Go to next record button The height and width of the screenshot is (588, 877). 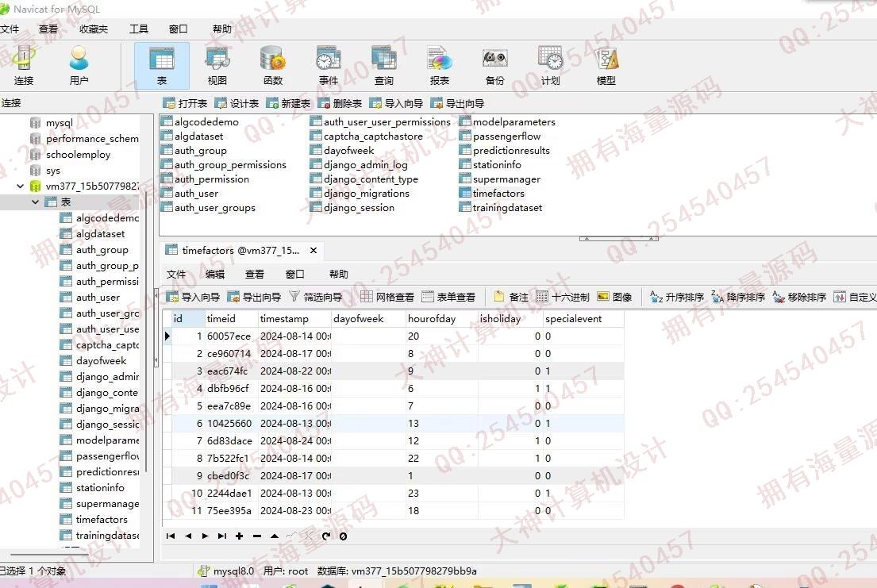[x=206, y=536]
